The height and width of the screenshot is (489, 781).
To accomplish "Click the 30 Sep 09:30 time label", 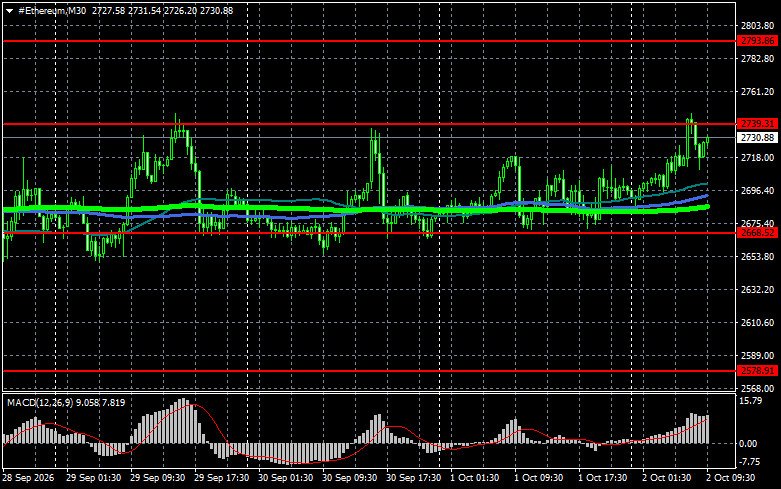I will click(x=350, y=478).
